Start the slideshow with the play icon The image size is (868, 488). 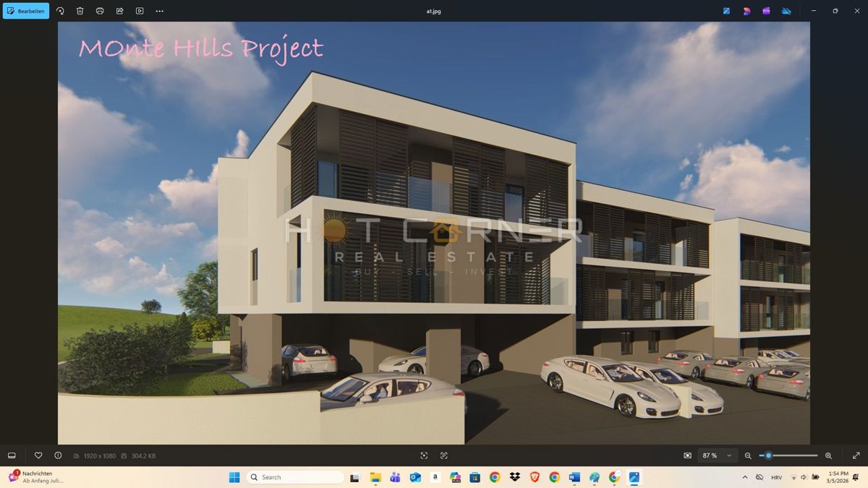click(x=140, y=11)
